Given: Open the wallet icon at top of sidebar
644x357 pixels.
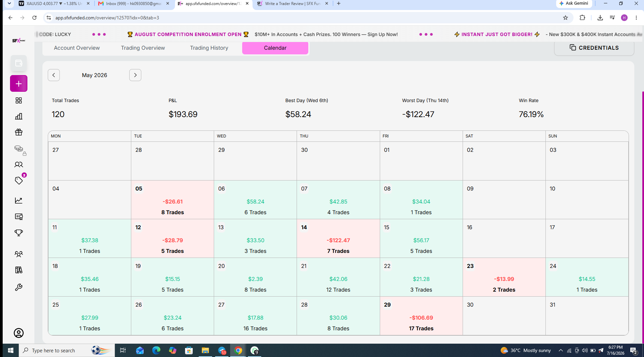Looking at the screenshot, I should pos(19,63).
